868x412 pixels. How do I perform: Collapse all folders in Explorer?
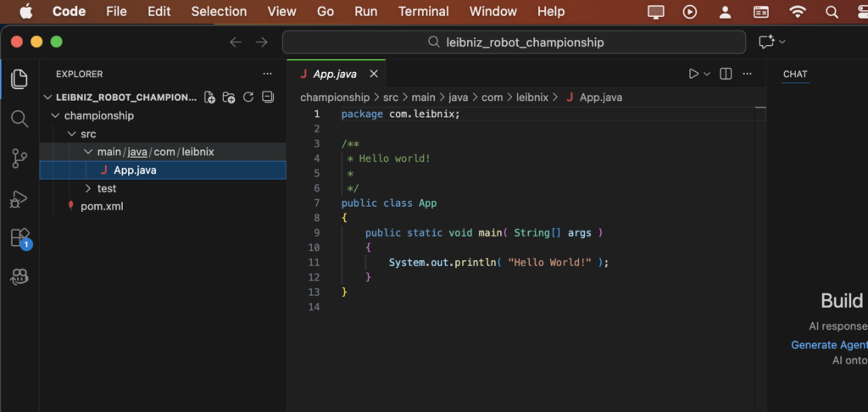(268, 97)
